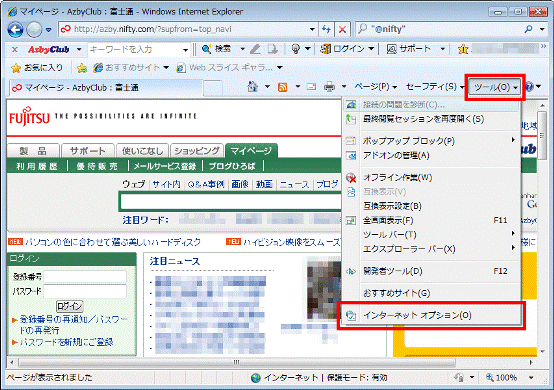Open recent pages dropdown next to Forward
Viewport: 554px width, 390px height.
(49, 30)
